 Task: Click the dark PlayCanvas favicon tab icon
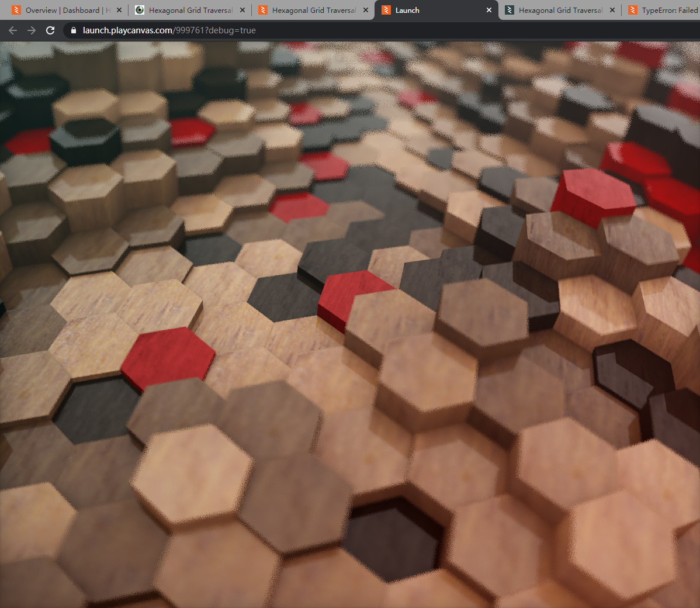coord(510,10)
